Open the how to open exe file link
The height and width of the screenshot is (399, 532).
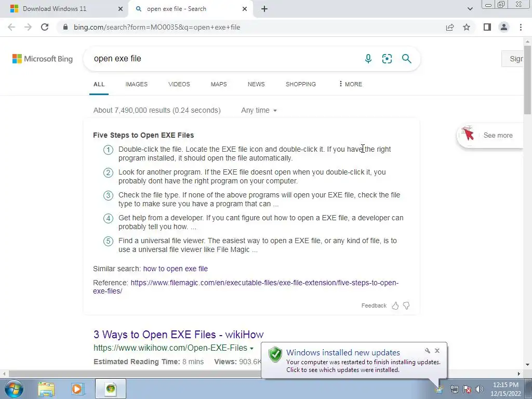(x=176, y=269)
